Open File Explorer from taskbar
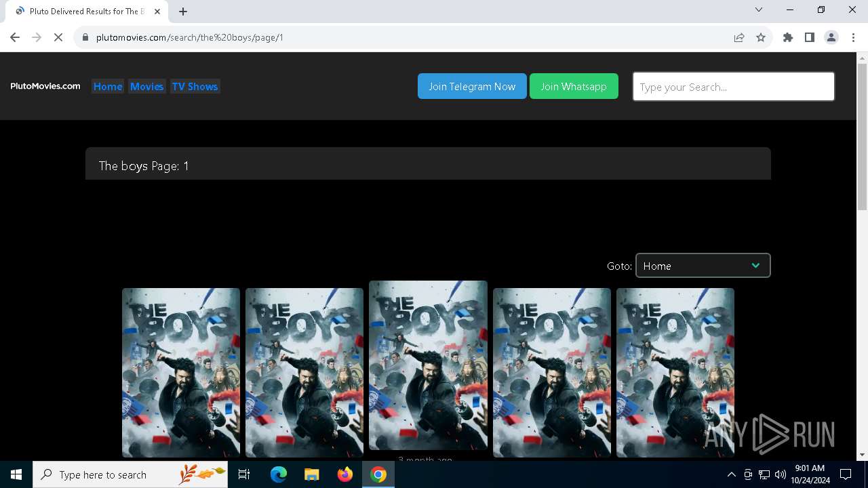 point(312,474)
